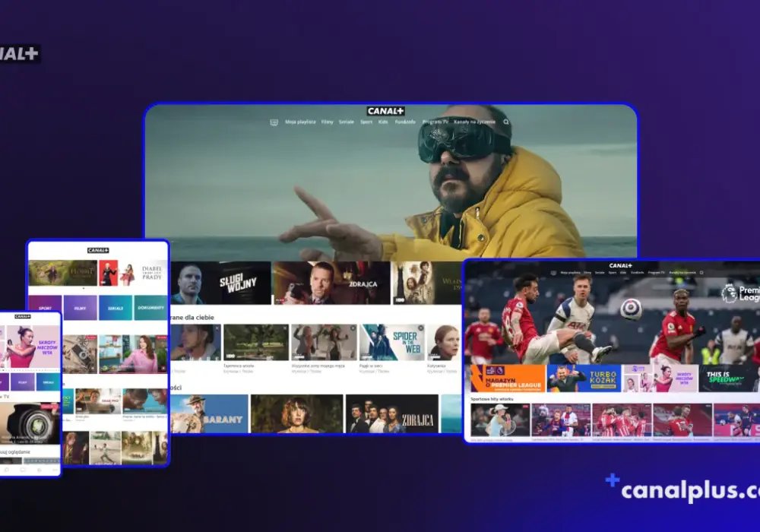760x532 pixels.
Task: Open Kanały na życzenie in the large screen menu
Action: tap(474, 122)
